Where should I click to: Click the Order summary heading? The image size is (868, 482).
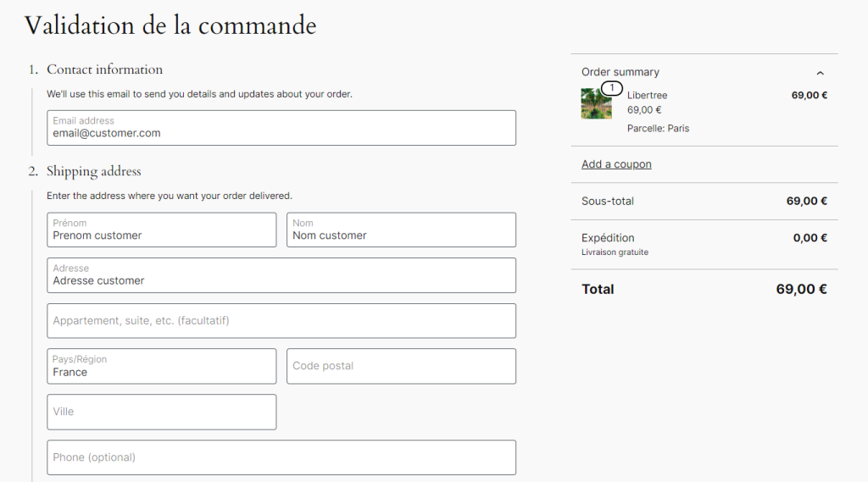click(620, 73)
